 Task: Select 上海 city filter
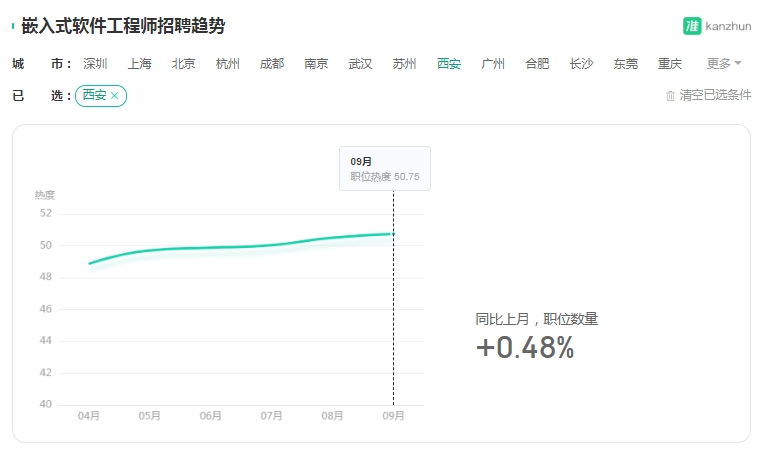coord(140,64)
